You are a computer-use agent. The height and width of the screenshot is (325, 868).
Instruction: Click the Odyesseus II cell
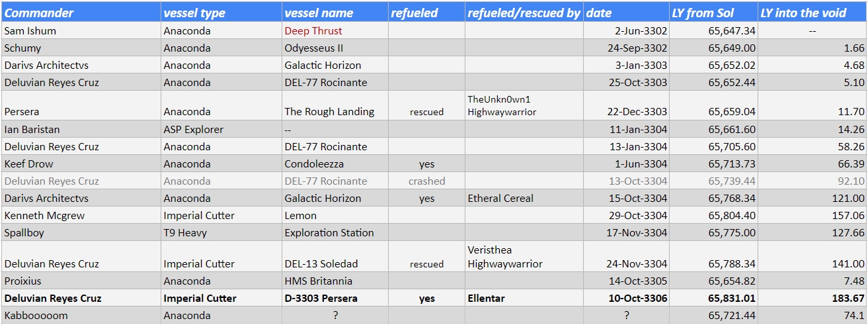tap(335, 48)
